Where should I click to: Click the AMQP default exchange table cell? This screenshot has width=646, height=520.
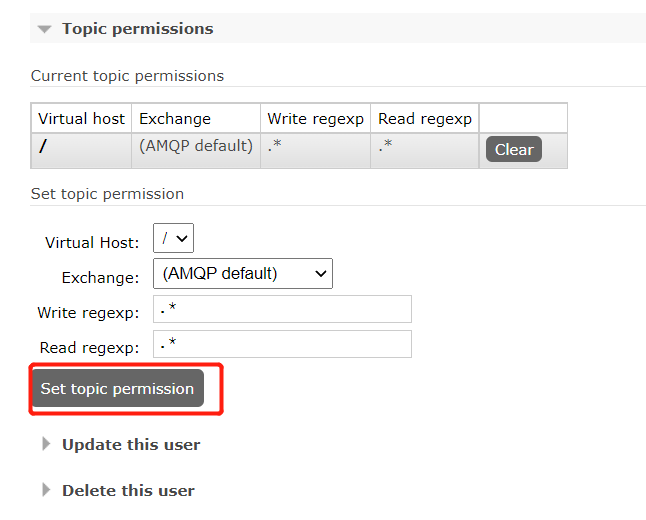coord(196,150)
